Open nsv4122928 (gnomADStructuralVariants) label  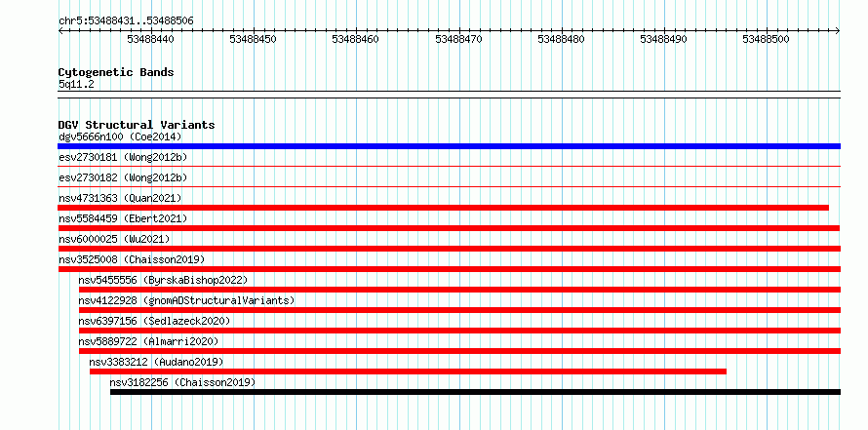[186, 300]
